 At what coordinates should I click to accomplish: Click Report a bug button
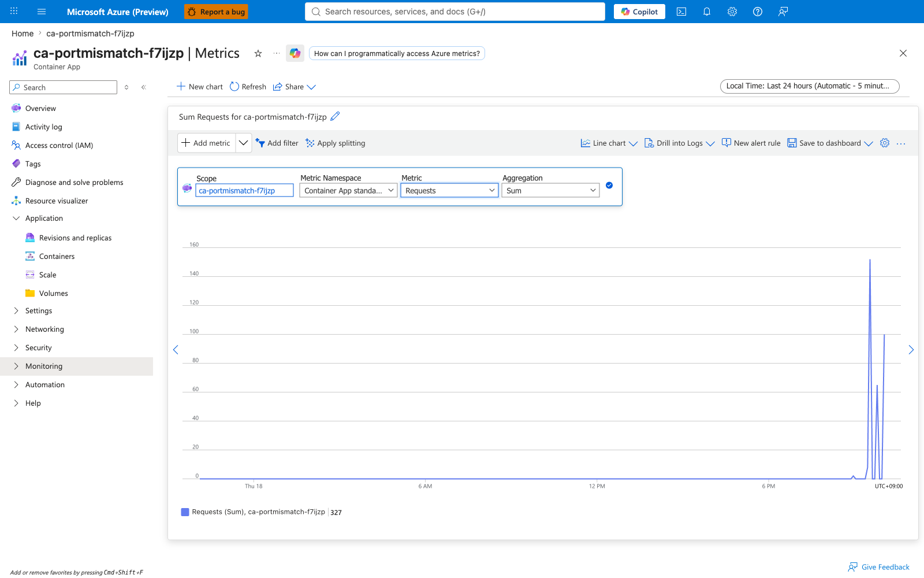pos(216,12)
